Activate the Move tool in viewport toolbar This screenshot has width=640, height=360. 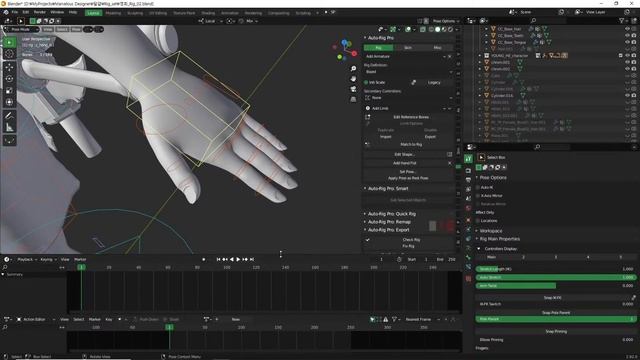pyautogui.click(x=9, y=67)
